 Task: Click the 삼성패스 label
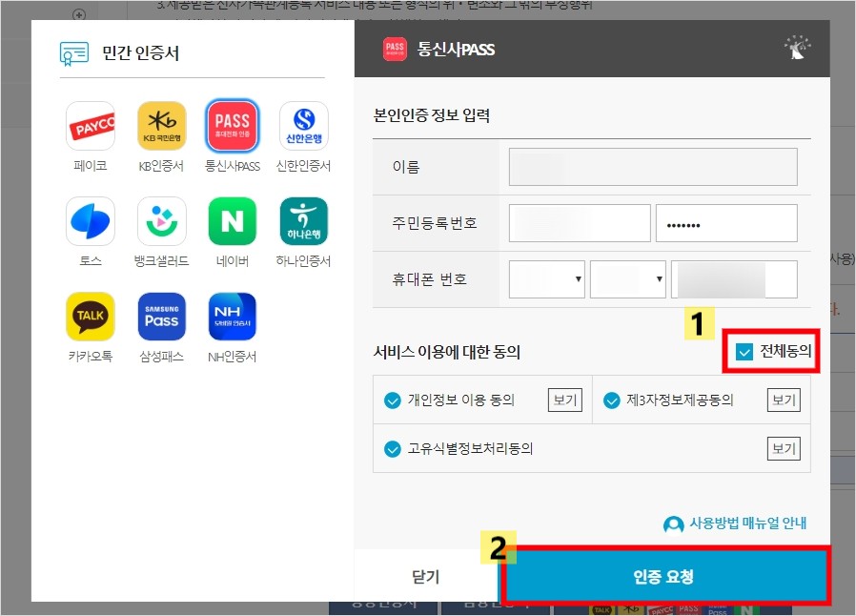[x=162, y=357]
